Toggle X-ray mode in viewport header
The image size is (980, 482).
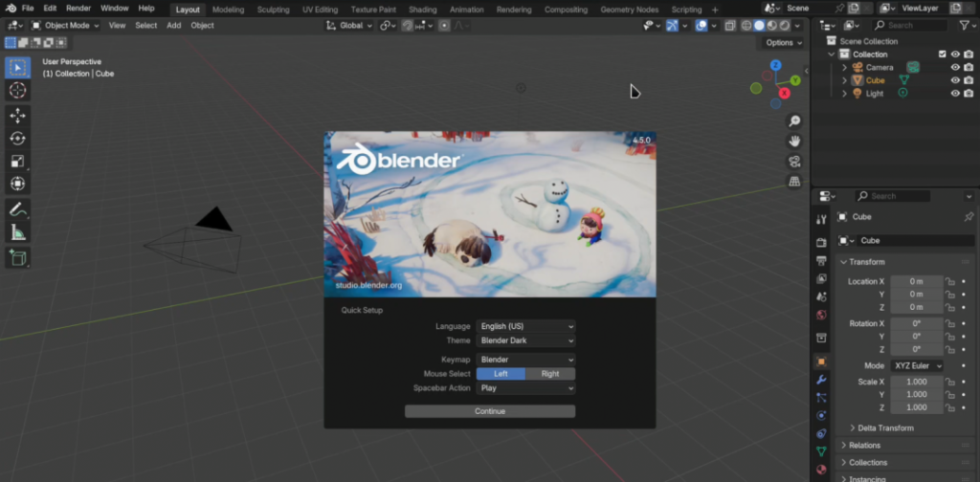[x=729, y=26]
